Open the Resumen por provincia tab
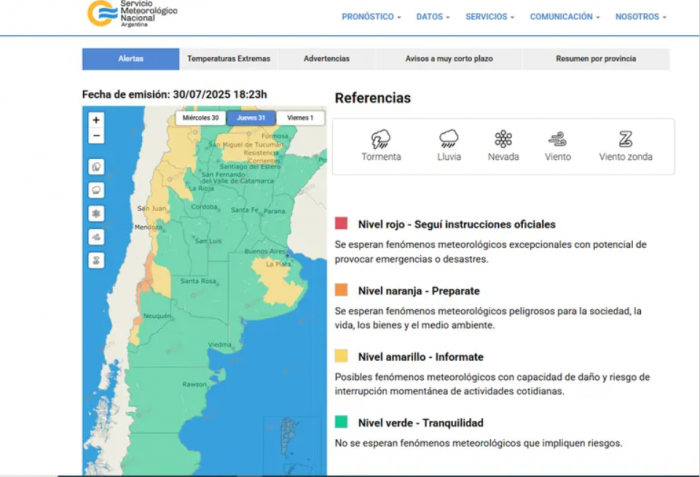Image resolution: width=700 pixels, height=477 pixels. [595, 59]
